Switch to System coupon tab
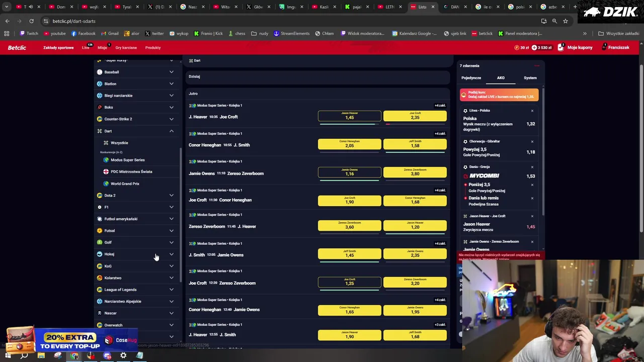Viewport: 644px width, 362px height. pos(530,78)
